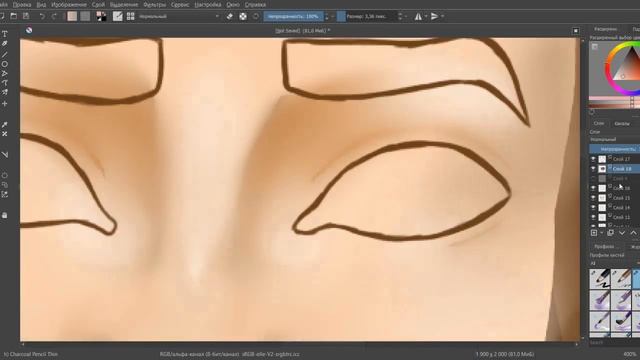Toggle visibility of layer Слой 16

coord(593,188)
